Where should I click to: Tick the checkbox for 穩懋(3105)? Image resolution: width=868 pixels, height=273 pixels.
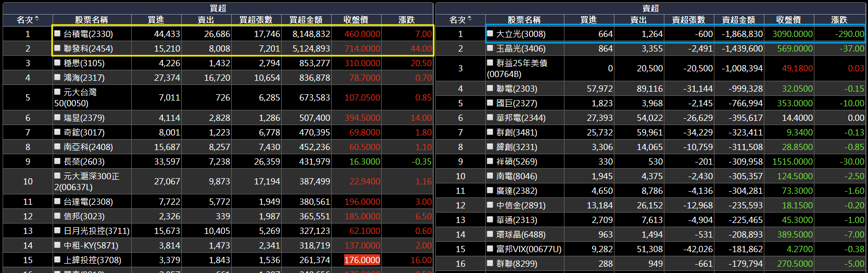58,63
